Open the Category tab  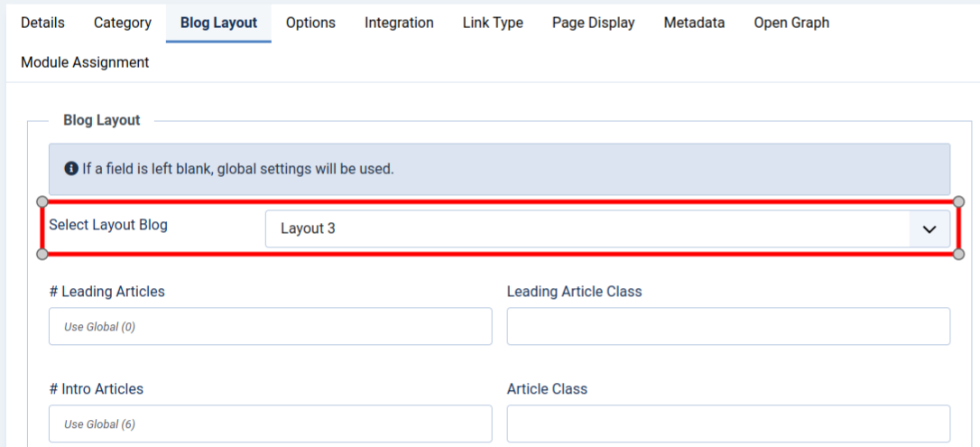pyautogui.click(x=123, y=23)
